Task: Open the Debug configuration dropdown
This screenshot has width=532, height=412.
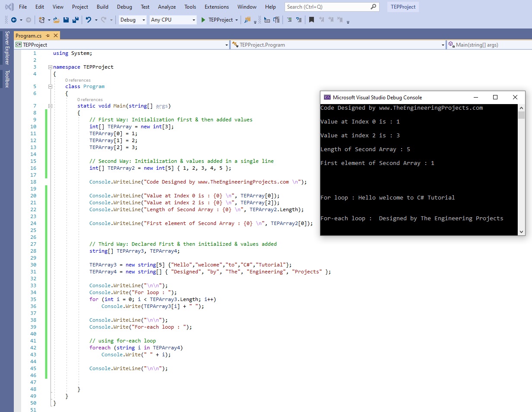Action: (x=132, y=20)
